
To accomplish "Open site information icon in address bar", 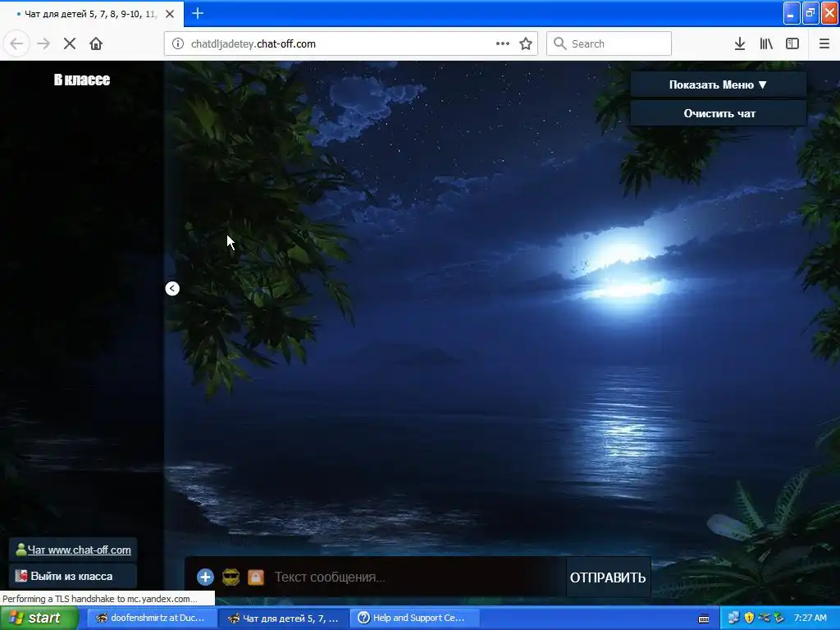I will pyautogui.click(x=177, y=44).
